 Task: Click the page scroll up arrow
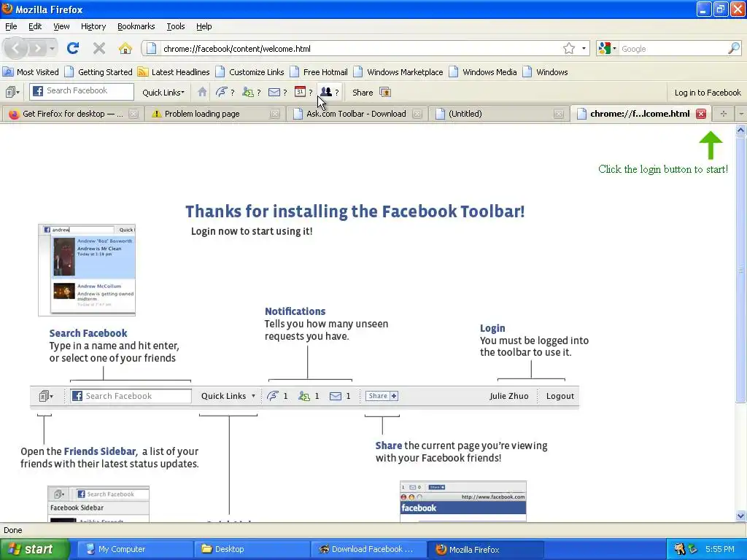point(740,130)
